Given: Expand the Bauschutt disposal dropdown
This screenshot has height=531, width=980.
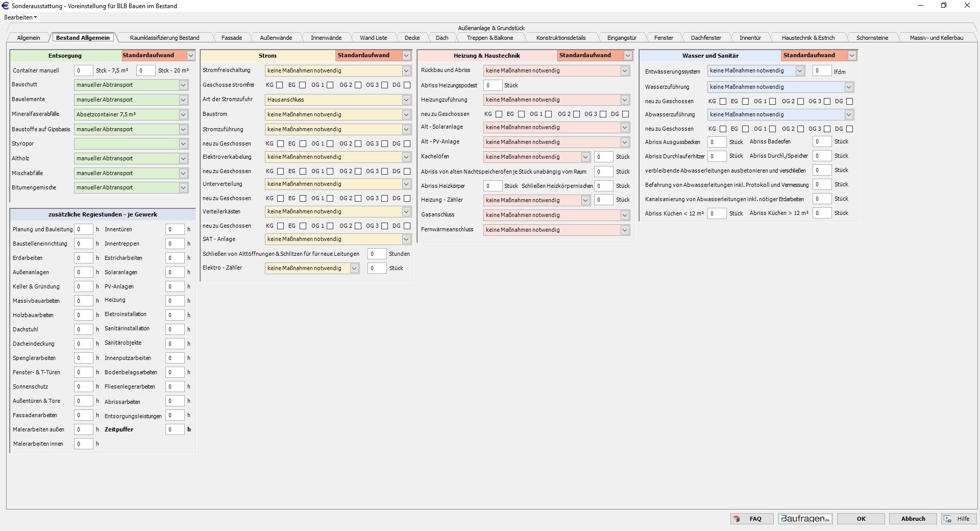Looking at the screenshot, I should [x=183, y=85].
